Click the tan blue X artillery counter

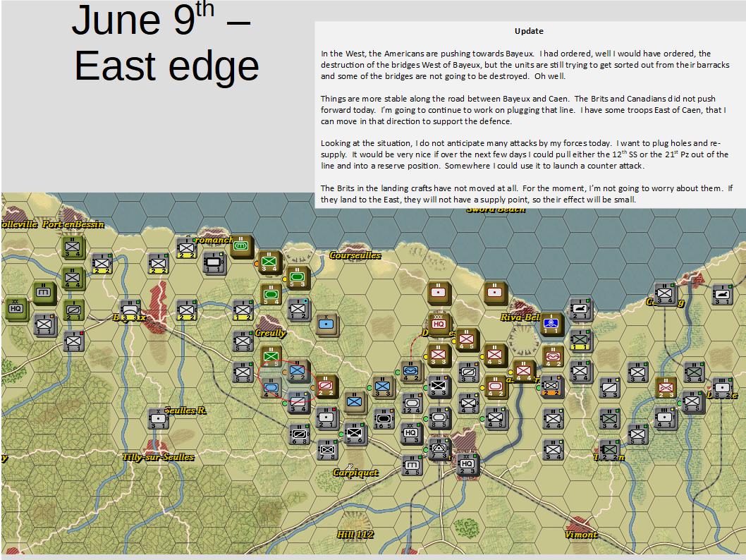coord(326,325)
